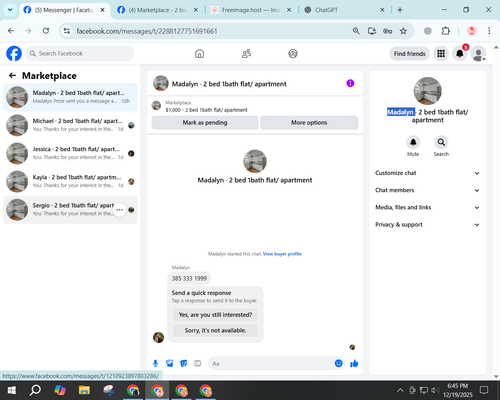This screenshot has height=400, width=500.
Task: Send a voice clip with microphone icon
Action: 155,363
